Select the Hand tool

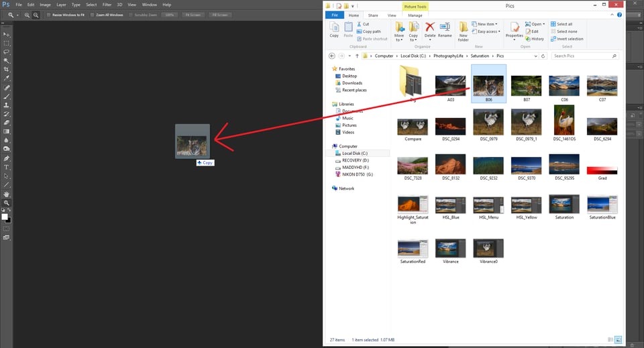tap(6, 194)
